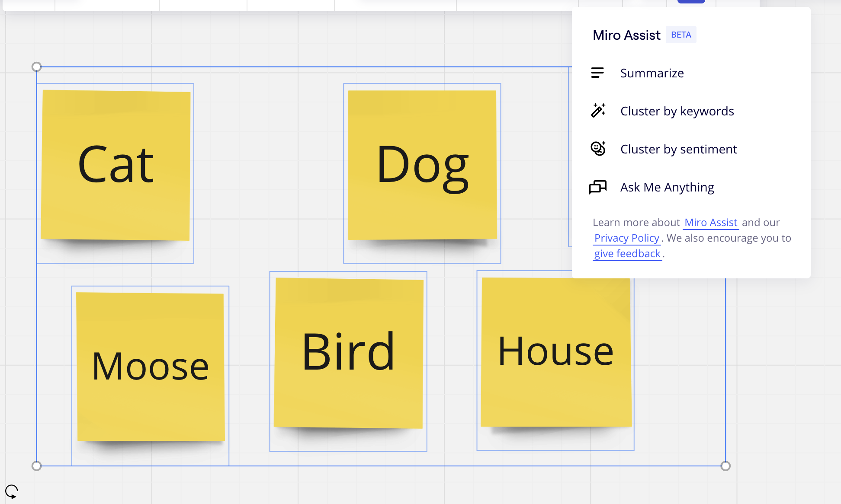Click the smiley face sentiment icon
Screen dimensions: 841x504
(598, 149)
